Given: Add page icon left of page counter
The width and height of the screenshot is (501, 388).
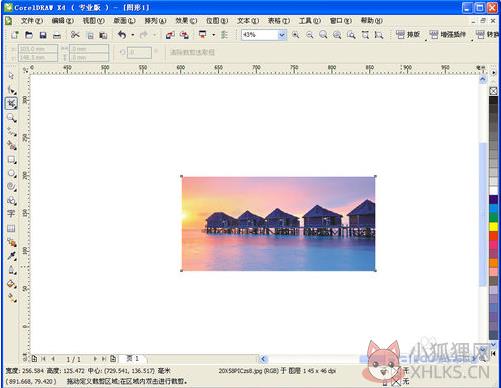Looking at the screenshot, I should 34,359.
